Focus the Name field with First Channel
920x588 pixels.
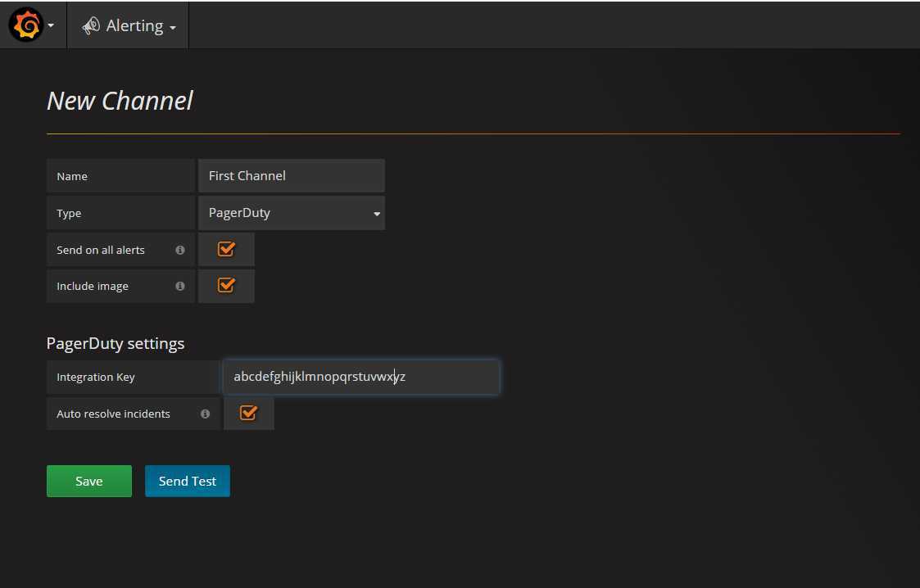click(x=292, y=176)
